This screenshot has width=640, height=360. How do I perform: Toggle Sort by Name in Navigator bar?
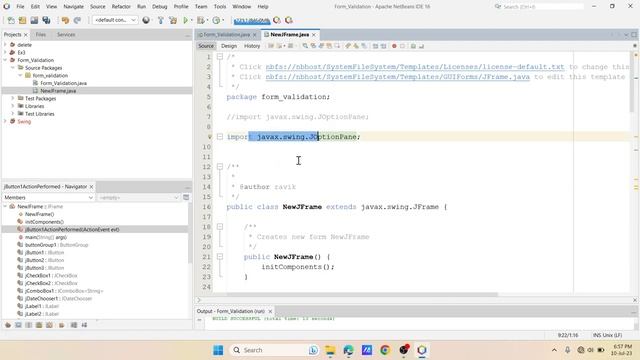coord(74,325)
